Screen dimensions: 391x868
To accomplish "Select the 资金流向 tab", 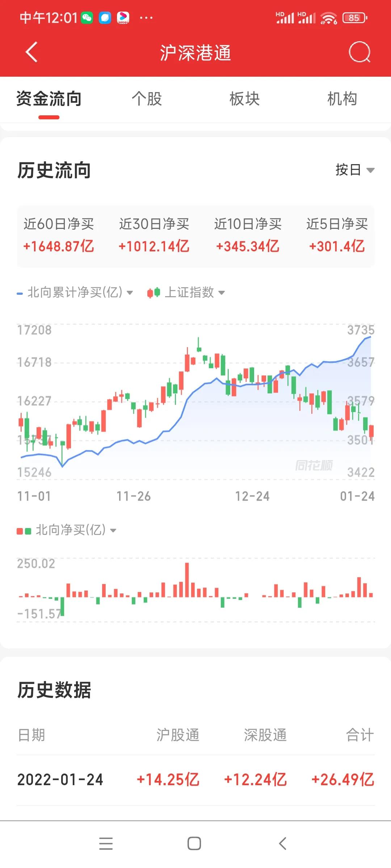I will pyautogui.click(x=49, y=99).
